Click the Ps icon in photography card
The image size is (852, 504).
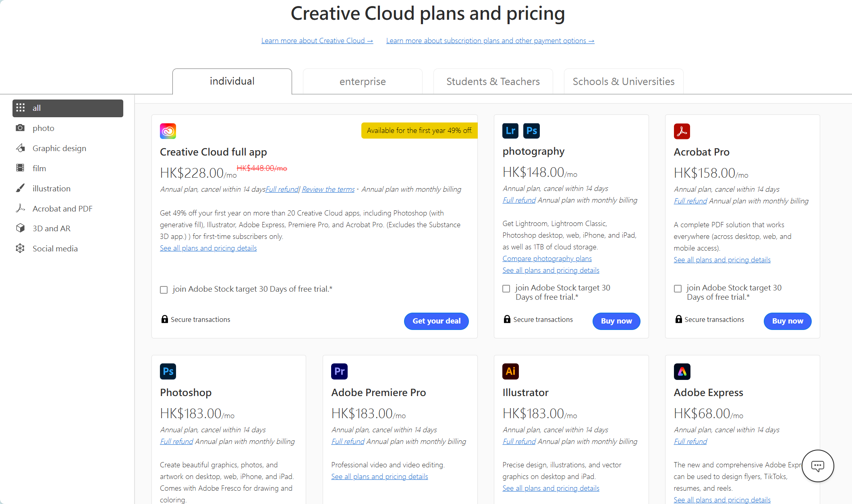[532, 131]
